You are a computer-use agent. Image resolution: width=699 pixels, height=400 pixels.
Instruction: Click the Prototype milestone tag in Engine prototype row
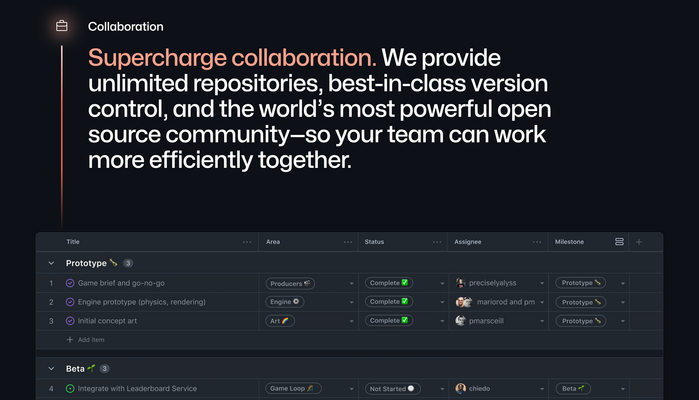tap(581, 302)
